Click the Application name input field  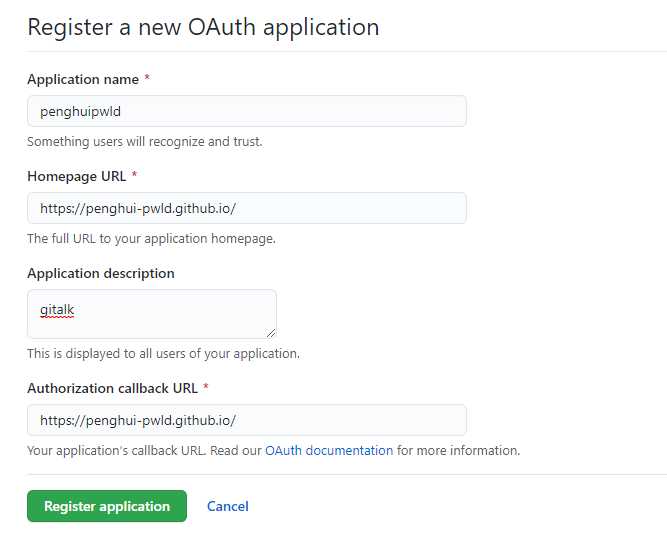(x=246, y=111)
